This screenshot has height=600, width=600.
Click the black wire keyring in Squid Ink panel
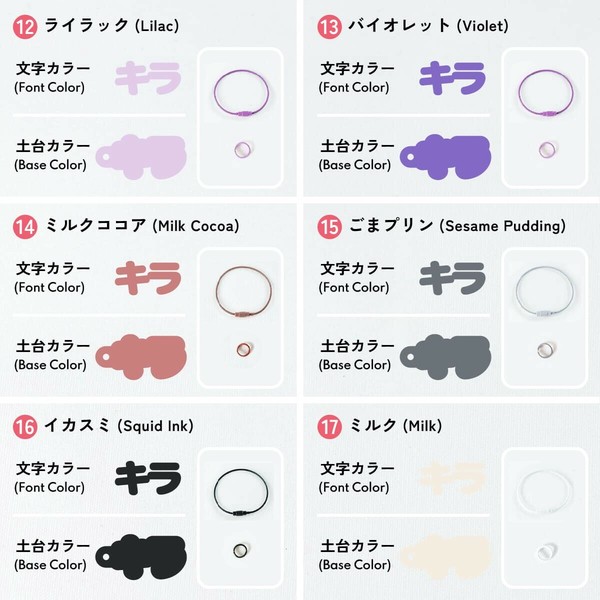(241, 492)
